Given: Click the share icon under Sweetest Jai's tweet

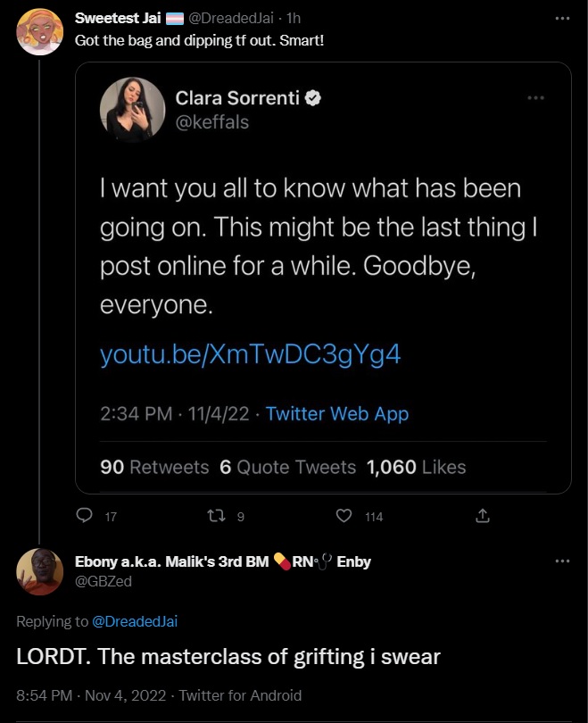Looking at the screenshot, I should coord(482,516).
